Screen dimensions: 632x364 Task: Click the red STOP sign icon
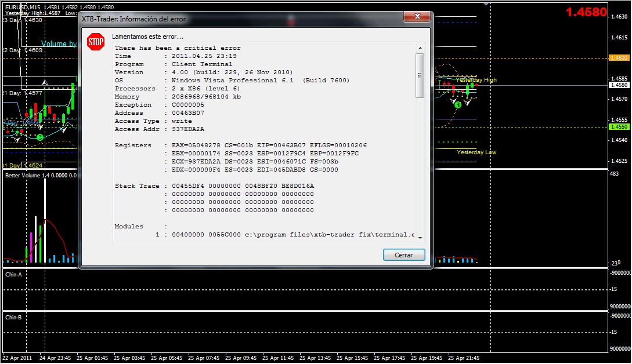click(96, 42)
